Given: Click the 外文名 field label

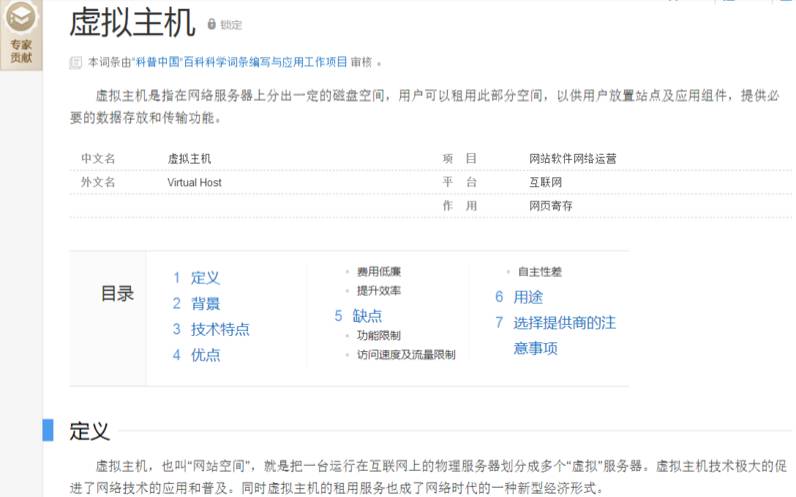Looking at the screenshot, I should pyautogui.click(x=98, y=182).
